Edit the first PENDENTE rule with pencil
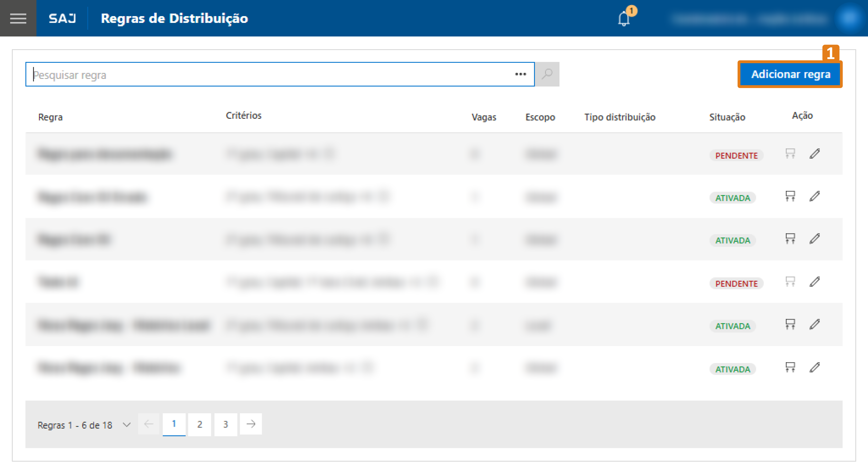The height and width of the screenshot is (474, 868). 814,154
